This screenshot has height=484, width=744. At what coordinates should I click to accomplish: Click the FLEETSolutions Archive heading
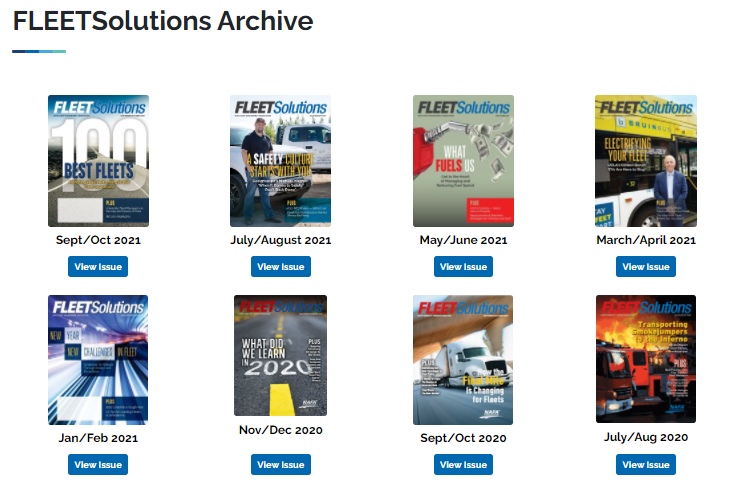[163, 21]
